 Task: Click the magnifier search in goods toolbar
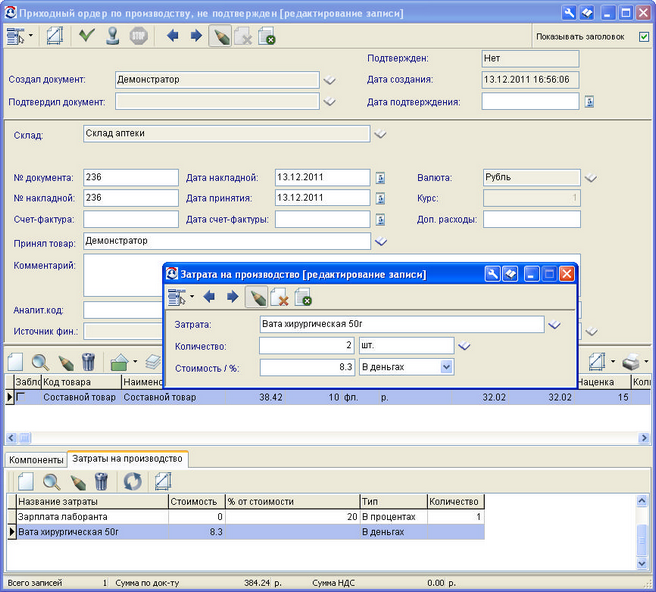click(x=41, y=362)
